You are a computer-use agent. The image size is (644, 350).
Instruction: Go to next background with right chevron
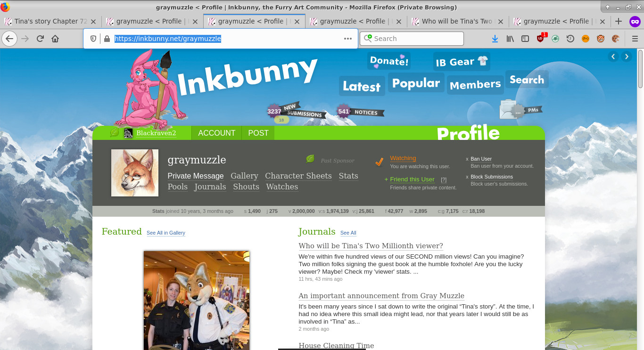pos(627,57)
